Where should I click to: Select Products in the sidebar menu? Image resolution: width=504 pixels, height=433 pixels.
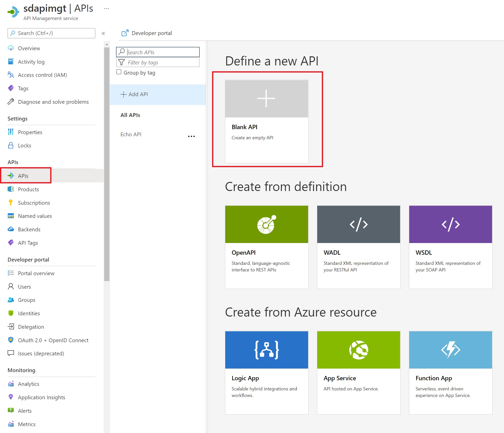28,189
